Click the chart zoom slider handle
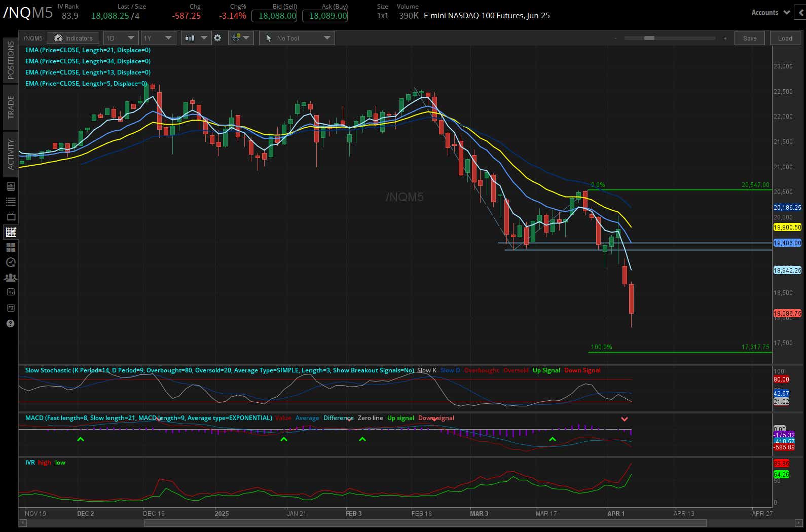The height and width of the screenshot is (532, 806). [x=649, y=38]
